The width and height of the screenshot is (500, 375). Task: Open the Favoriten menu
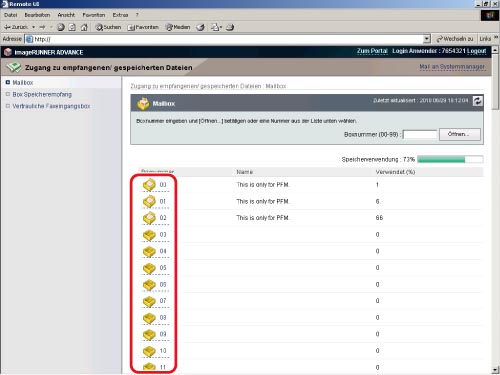(94, 15)
